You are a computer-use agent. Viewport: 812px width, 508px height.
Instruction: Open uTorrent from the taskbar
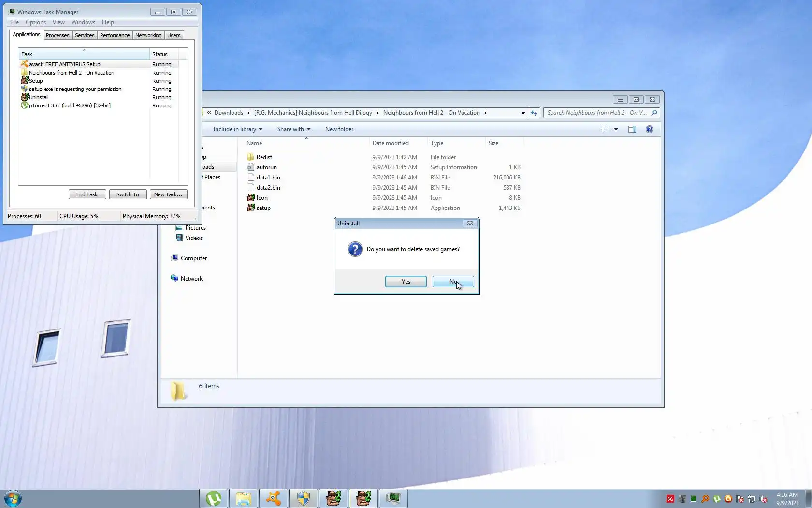point(214,498)
